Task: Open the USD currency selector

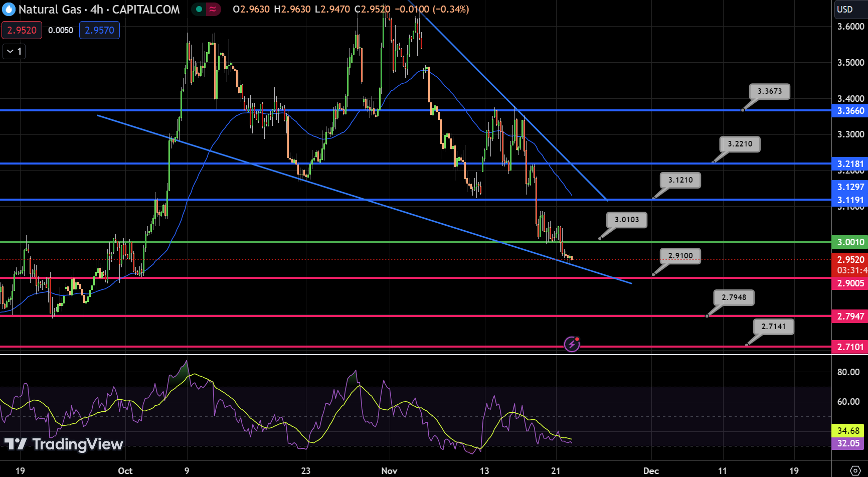Action: click(x=850, y=9)
